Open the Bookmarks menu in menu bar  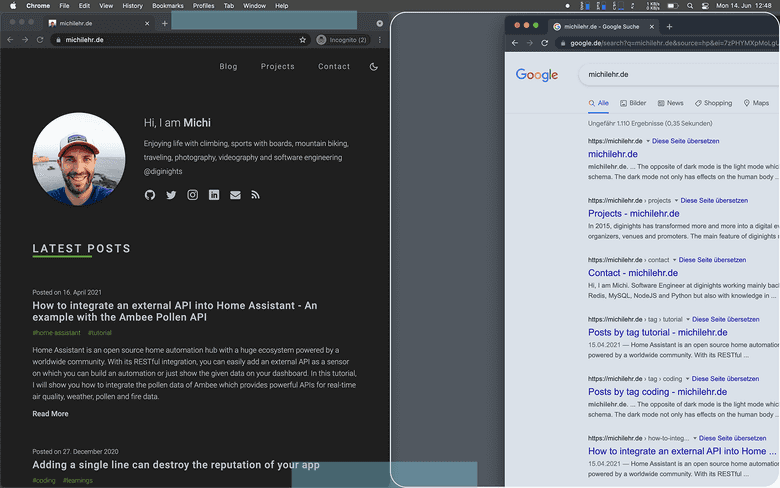pos(167,6)
